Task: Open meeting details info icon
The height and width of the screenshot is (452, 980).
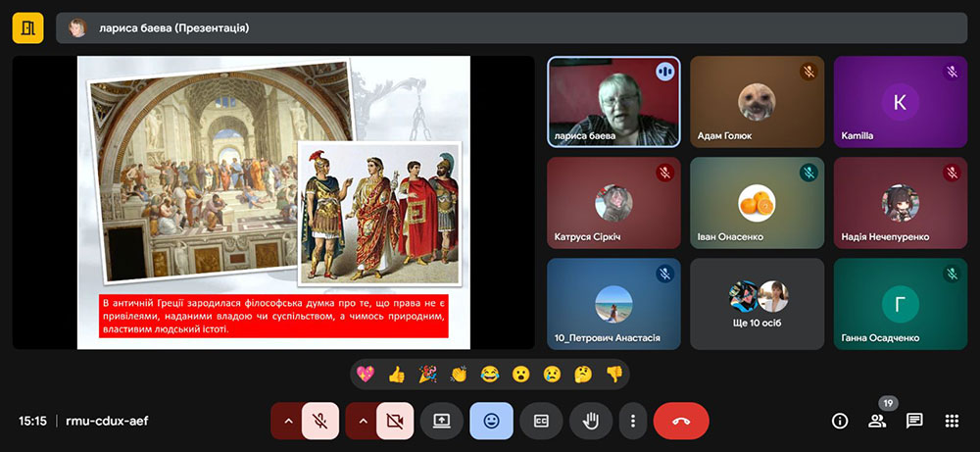Action: 839,421
